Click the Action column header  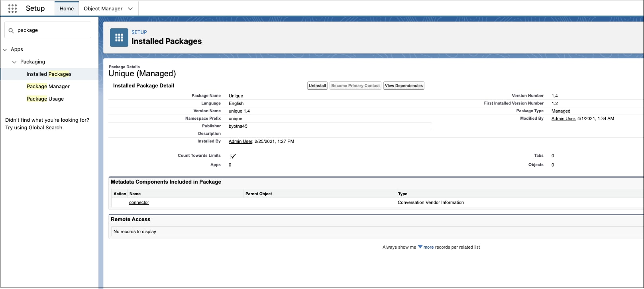120,194
